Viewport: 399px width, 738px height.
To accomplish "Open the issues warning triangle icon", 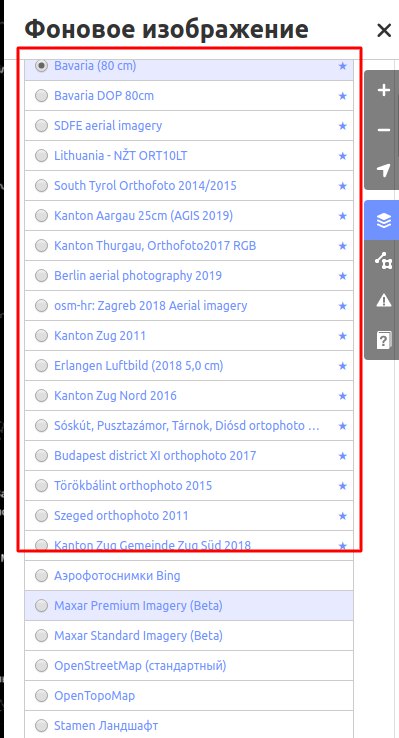I will pos(384,300).
